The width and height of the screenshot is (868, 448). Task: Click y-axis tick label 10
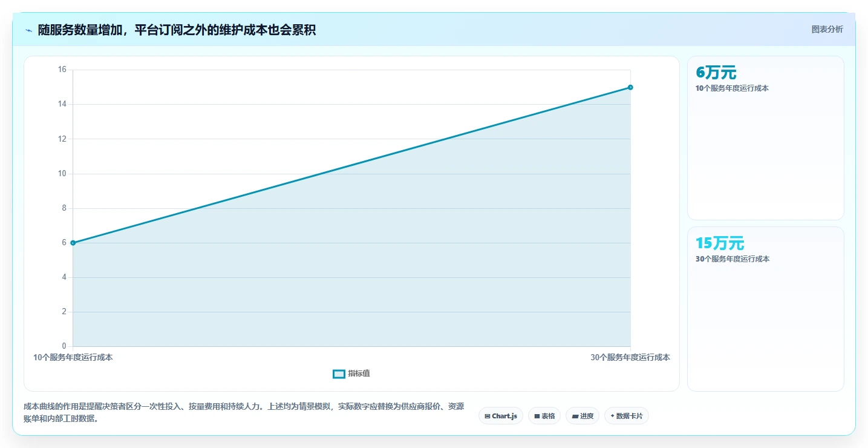click(x=62, y=174)
